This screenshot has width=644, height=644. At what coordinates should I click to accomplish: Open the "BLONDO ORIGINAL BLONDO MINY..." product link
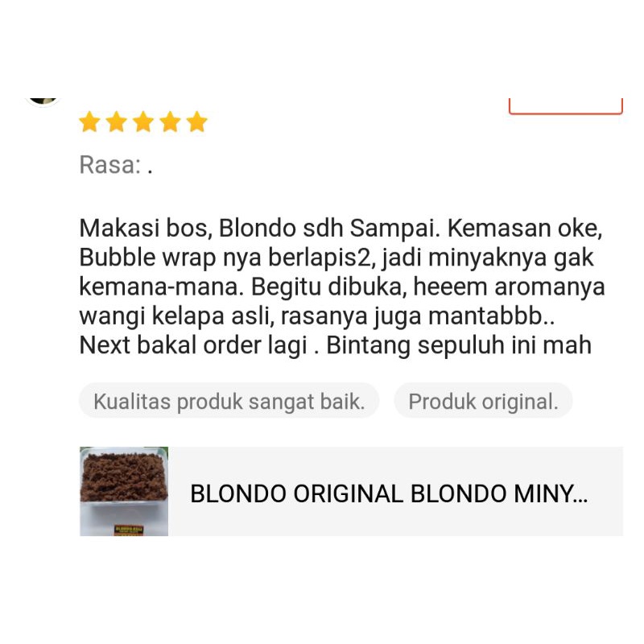pos(389,493)
